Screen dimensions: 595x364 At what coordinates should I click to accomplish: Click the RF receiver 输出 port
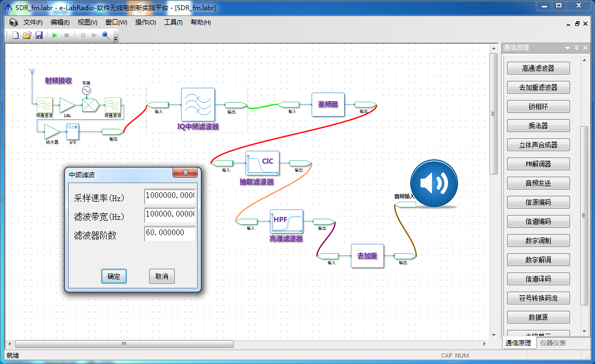[113, 131]
